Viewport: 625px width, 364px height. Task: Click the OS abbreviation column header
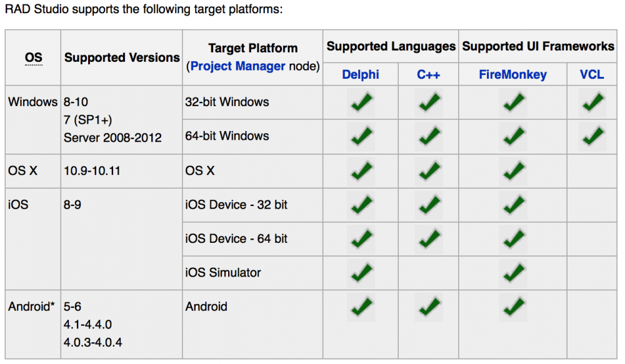pos(34,57)
